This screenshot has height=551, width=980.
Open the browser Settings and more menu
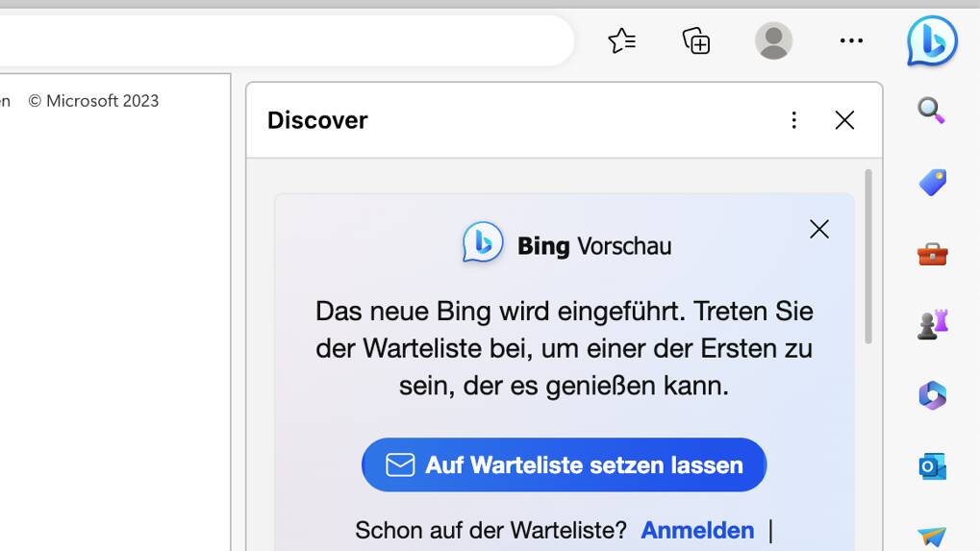click(851, 40)
